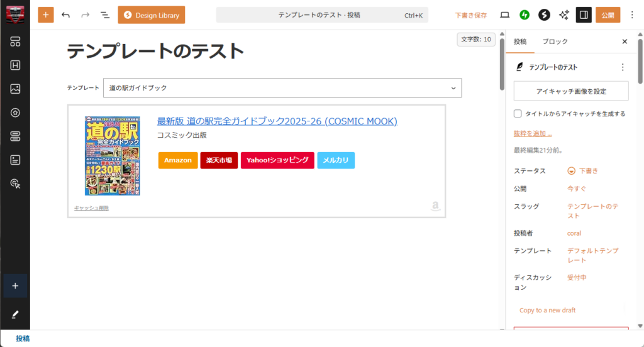Click the settings sidebar vertical scrollbar
The image size is (644, 347).
pyautogui.click(x=640, y=61)
